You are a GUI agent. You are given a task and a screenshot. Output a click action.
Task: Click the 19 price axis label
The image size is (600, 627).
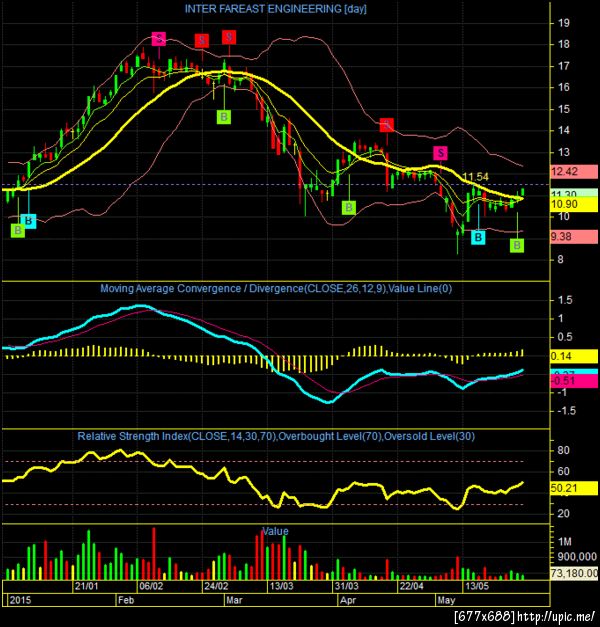point(564,23)
